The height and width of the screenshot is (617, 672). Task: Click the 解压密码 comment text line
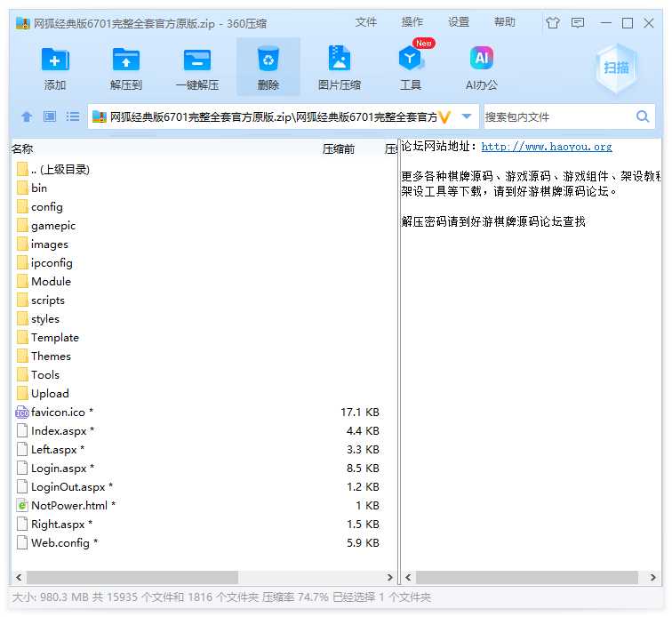[x=493, y=221]
